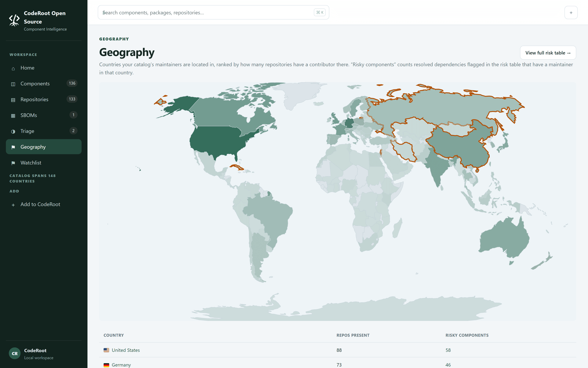The width and height of the screenshot is (588, 368).
Task: Click the Triage half-circle icon
Action: click(13, 131)
